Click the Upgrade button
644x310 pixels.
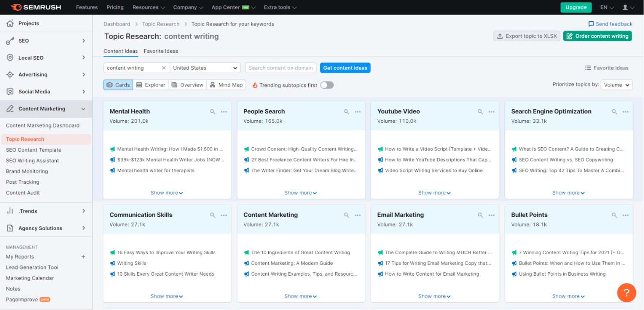click(x=576, y=7)
